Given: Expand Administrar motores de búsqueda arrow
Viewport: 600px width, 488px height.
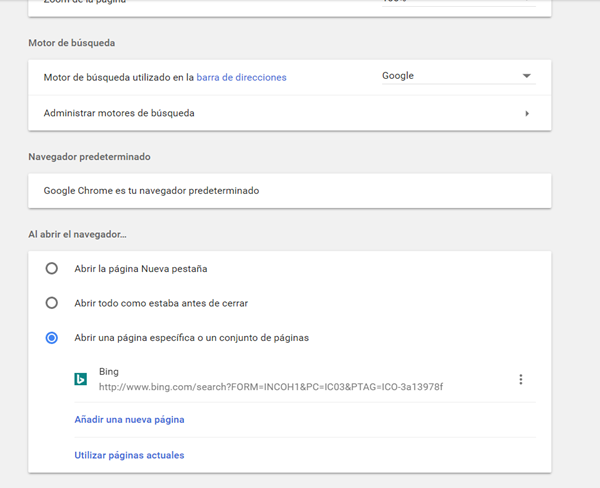Looking at the screenshot, I should pos(526,113).
